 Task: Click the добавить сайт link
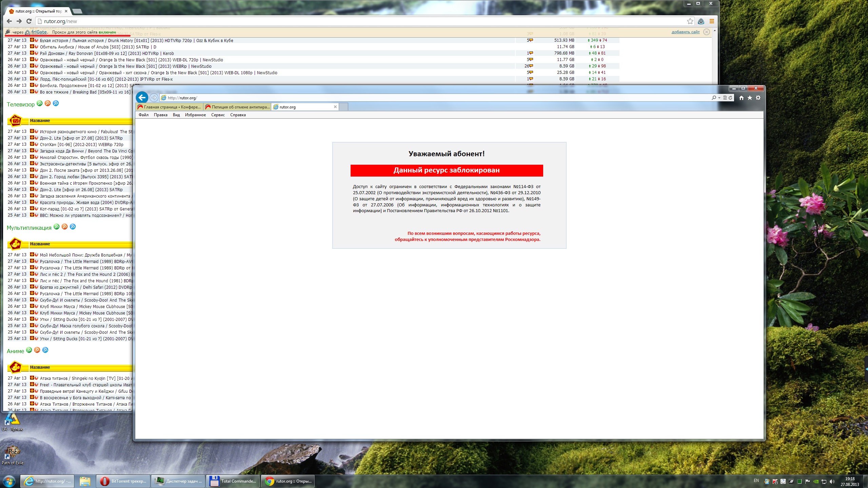[685, 32]
